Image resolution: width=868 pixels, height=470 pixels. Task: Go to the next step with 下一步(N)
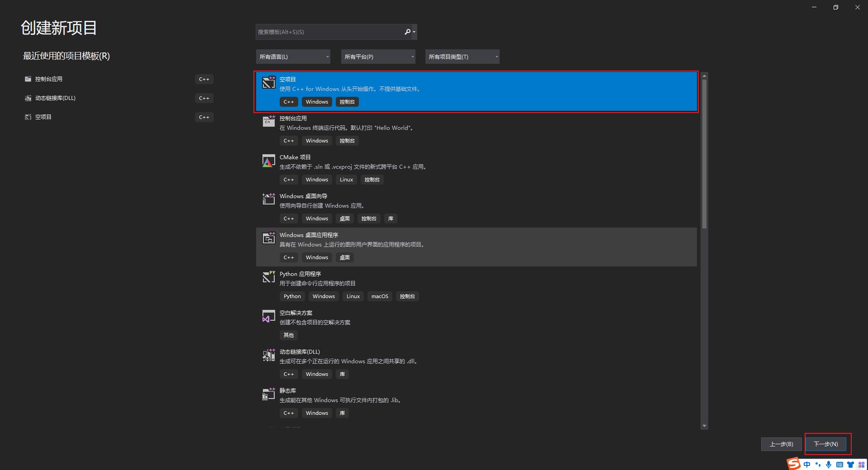[x=826, y=444]
